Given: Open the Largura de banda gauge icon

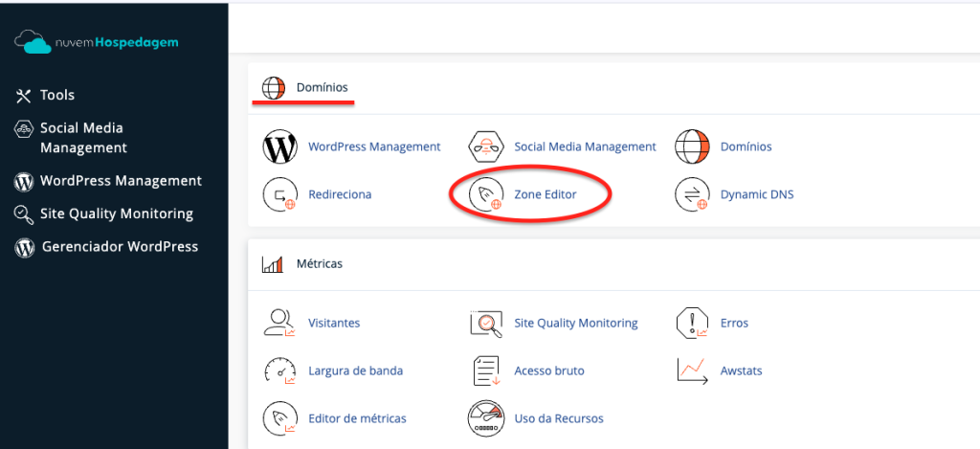Looking at the screenshot, I should 279,370.
